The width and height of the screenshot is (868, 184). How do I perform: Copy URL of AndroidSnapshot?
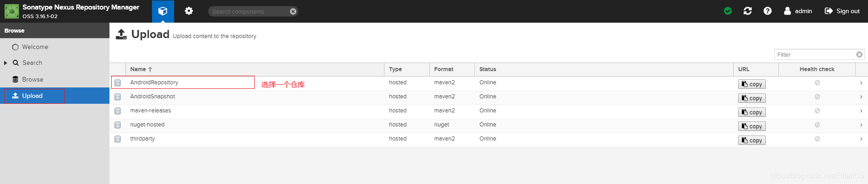(x=752, y=98)
